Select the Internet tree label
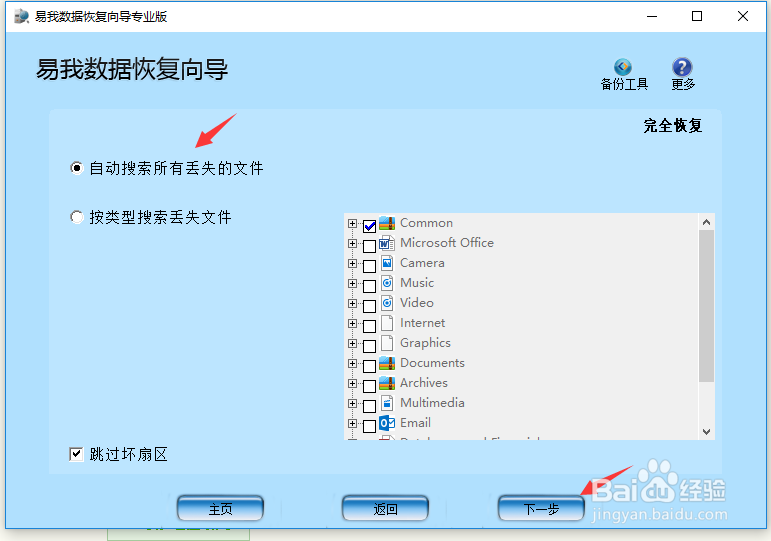 tap(422, 323)
